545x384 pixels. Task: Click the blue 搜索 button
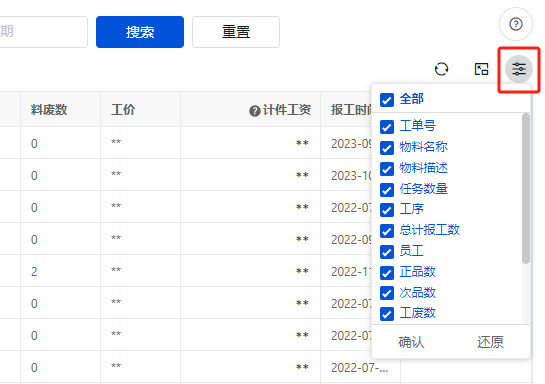140,32
